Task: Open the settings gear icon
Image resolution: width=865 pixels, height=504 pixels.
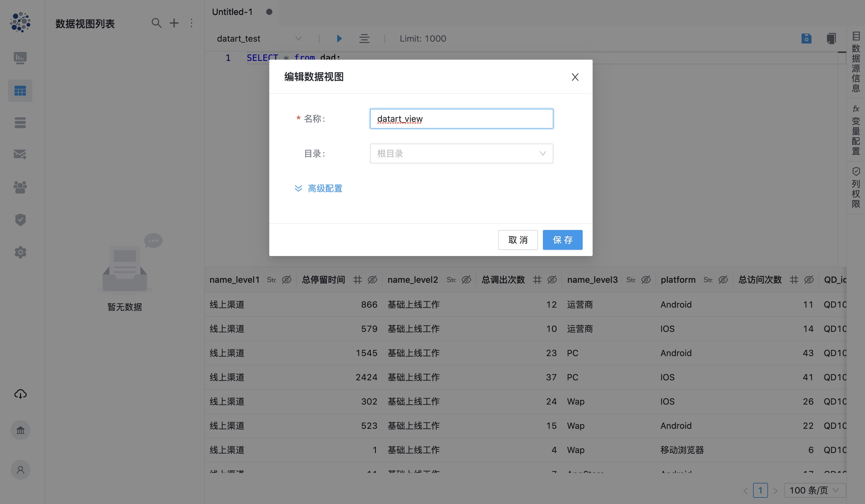Action: click(20, 253)
